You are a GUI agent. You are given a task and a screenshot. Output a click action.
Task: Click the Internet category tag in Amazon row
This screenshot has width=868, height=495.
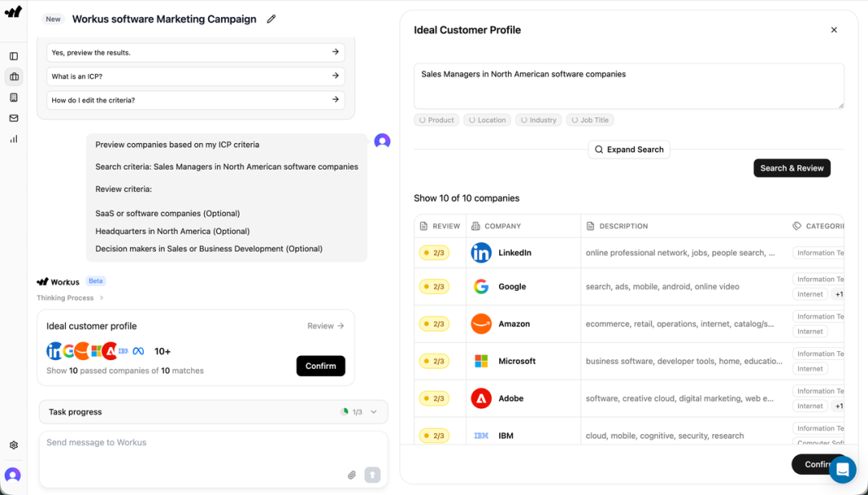tap(810, 331)
